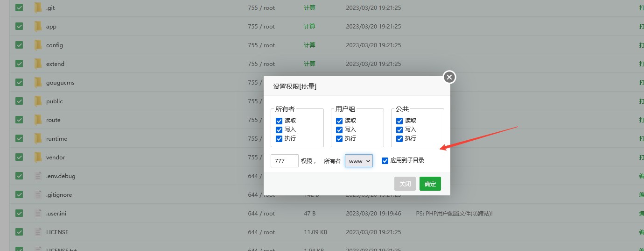Click the config folder icon
The width and height of the screenshot is (644, 251).
(x=38, y=45)
